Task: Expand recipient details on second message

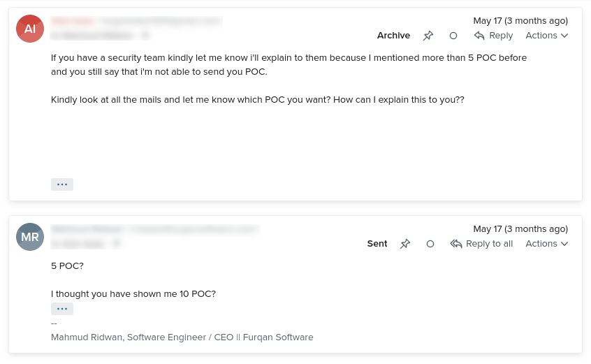Action: pyautogui.click(x=117, y=244)
